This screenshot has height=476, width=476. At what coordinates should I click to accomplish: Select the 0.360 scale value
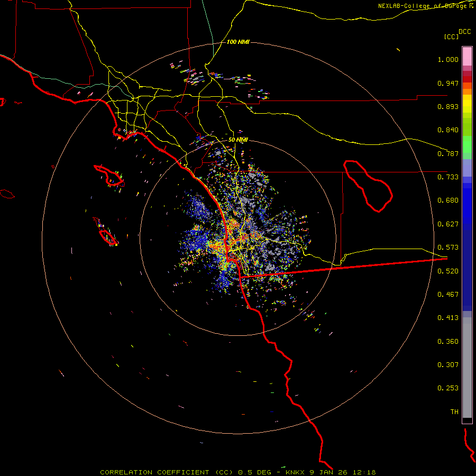(448, 342)
